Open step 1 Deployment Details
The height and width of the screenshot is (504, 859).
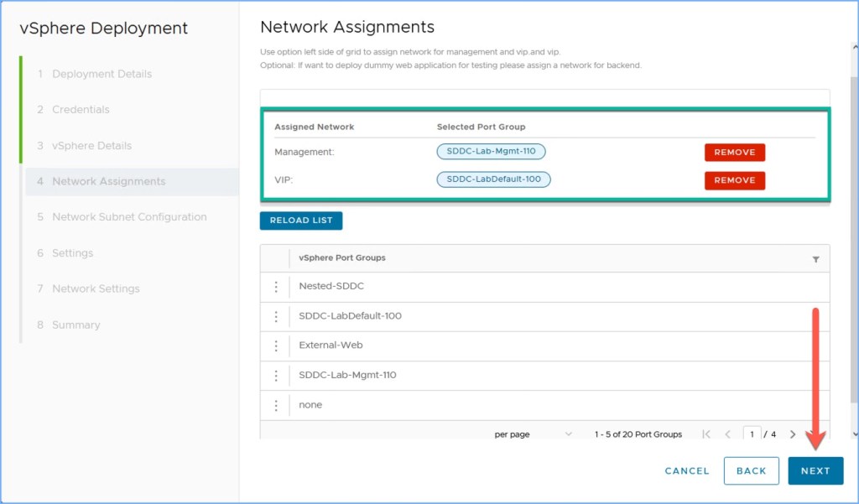click(102, 74)
